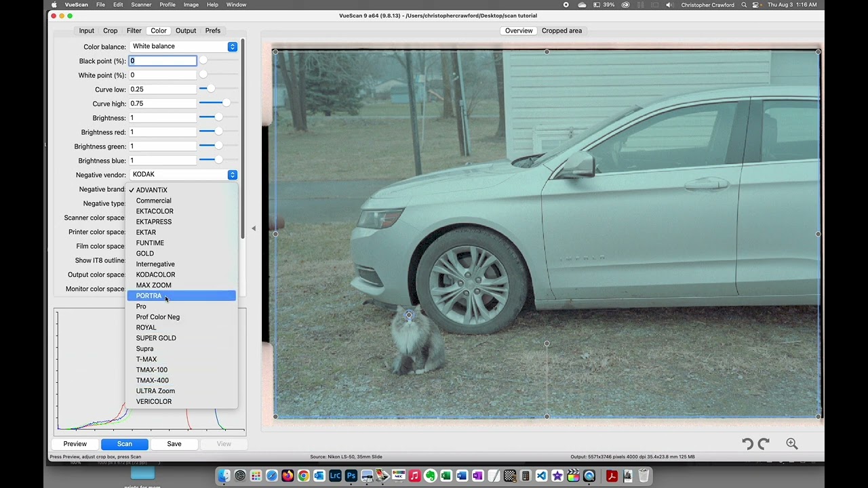Open the Profile menu in menu bar
This screenshot has height=488, width=868.
tap(167, 5)
